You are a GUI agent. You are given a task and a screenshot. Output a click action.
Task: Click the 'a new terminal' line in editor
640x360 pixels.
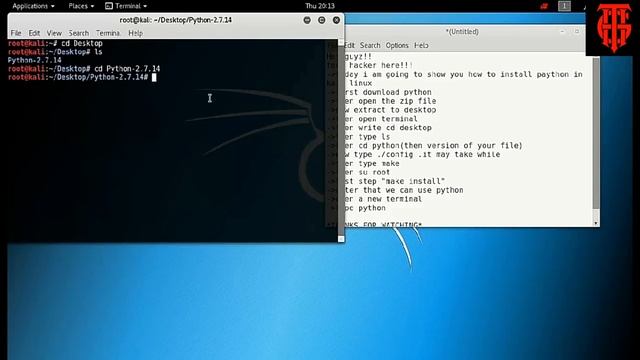[x=384, y=199]
